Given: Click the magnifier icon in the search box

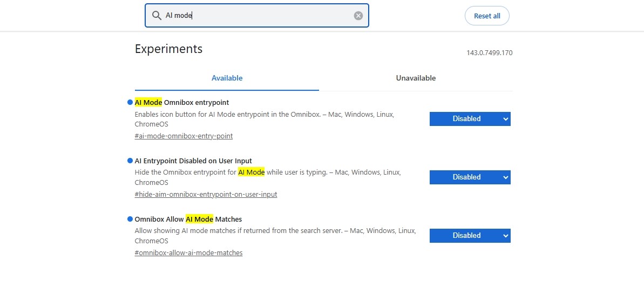Looking at the screenshot, I should pyautogui.click(x=157, y=16).
